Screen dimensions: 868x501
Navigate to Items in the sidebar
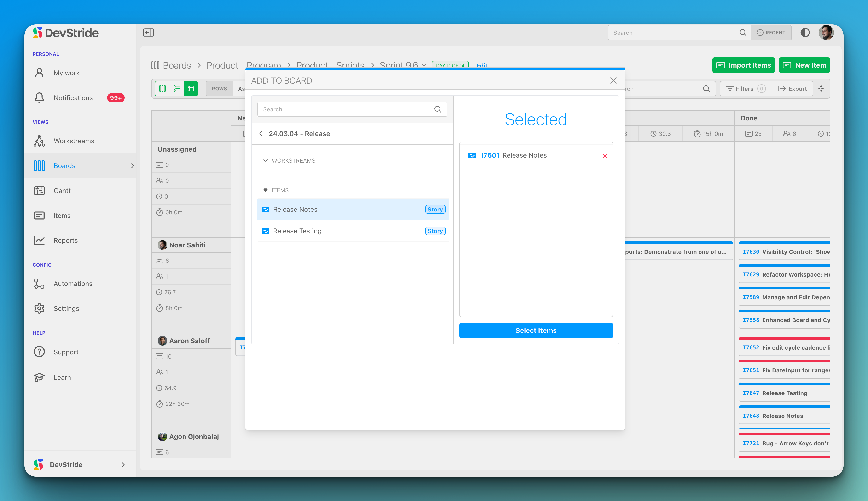[62, 215]
